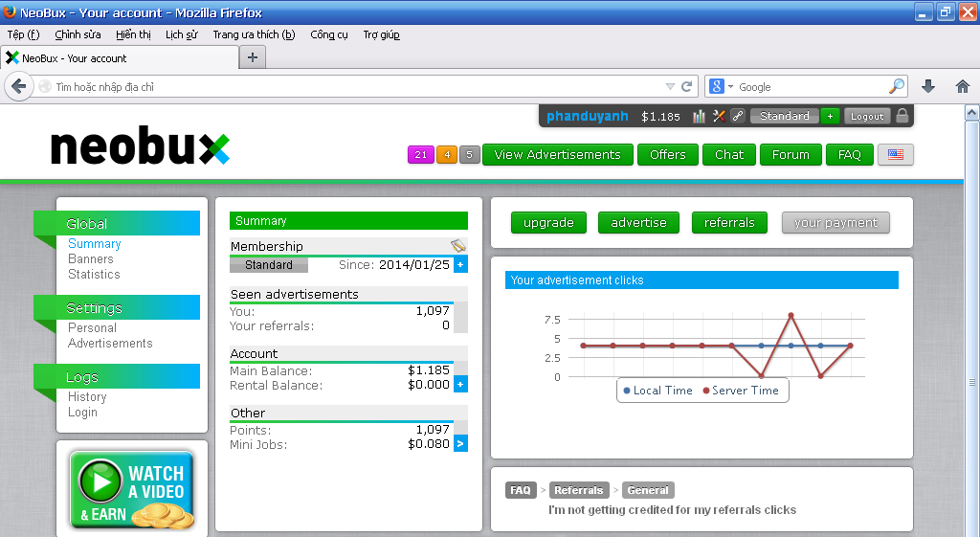The image size is (980, 537).
Task: Click the orange 4 notification badge
Action: point(447,154)
